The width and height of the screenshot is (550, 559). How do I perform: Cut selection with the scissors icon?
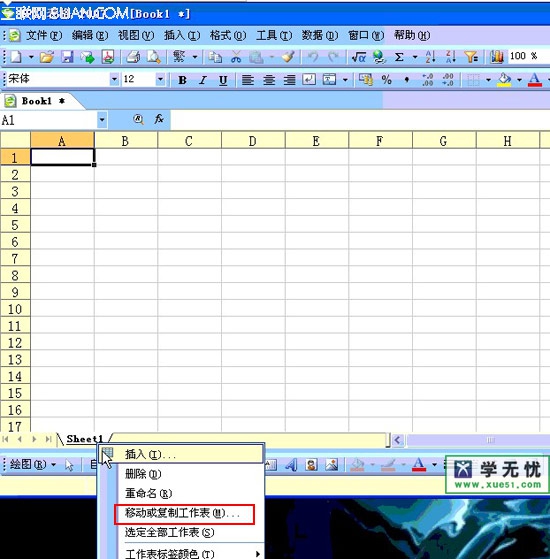coord(236,57)
